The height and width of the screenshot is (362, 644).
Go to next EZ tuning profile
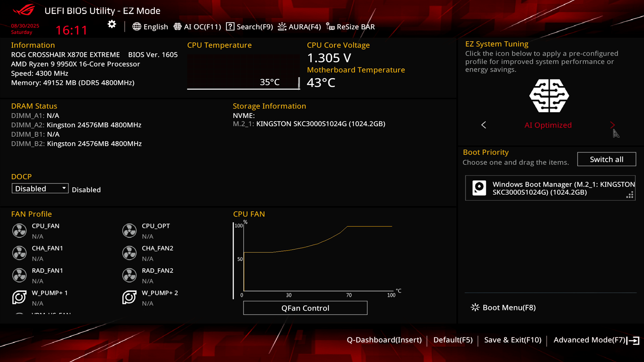tap(612, 125)
